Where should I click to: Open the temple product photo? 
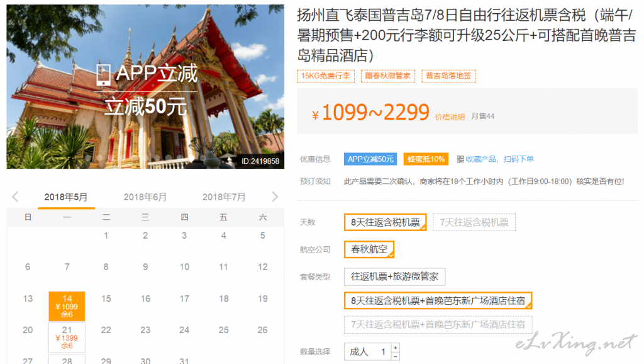145,86
